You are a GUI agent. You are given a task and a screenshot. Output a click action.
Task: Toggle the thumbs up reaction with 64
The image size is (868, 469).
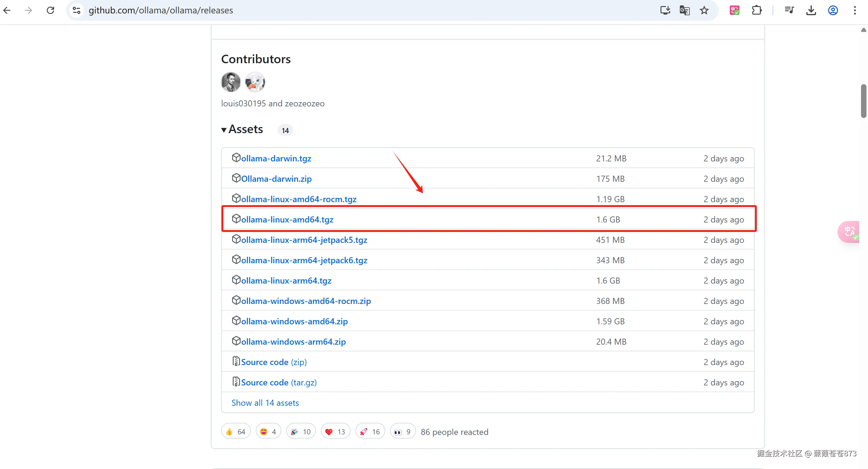(236, 432)
